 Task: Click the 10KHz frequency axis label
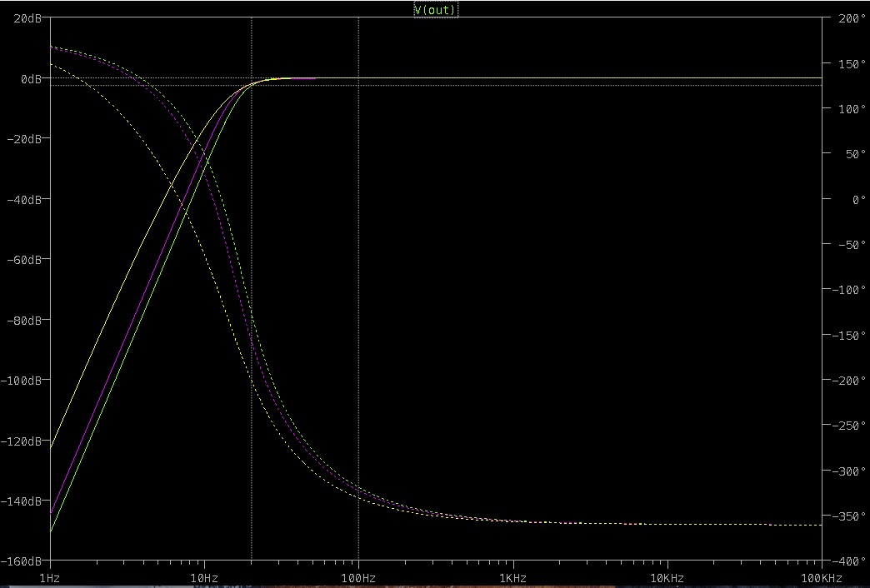click(x=667, y=579)
